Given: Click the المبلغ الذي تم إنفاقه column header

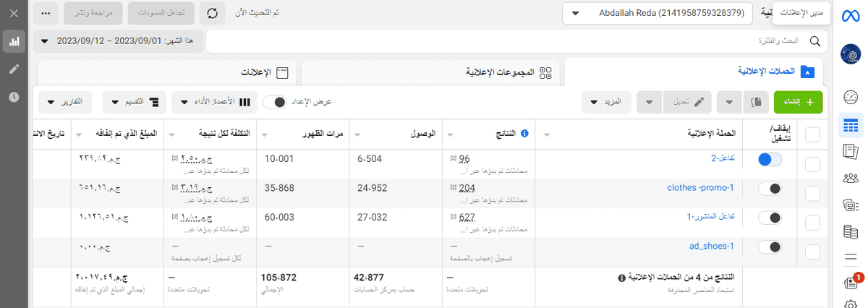Looking at the screenshot, I should coord(117,134).
